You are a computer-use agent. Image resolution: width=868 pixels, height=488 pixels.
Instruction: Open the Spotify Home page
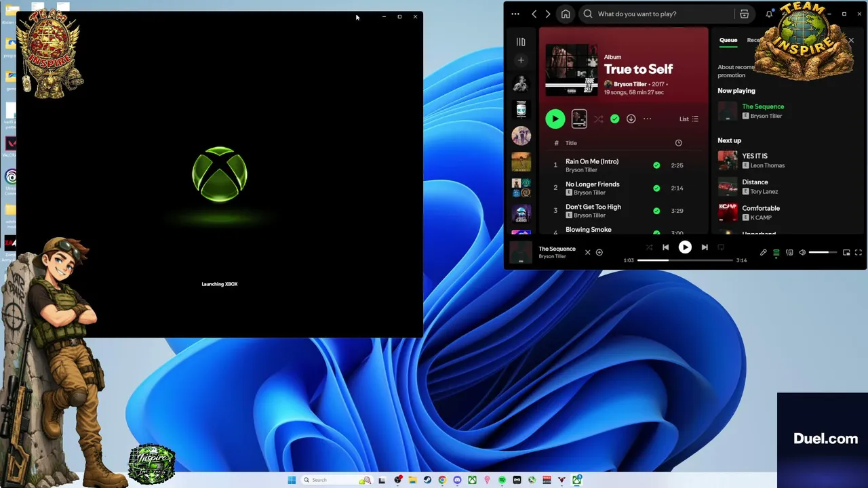pos(566,14)
